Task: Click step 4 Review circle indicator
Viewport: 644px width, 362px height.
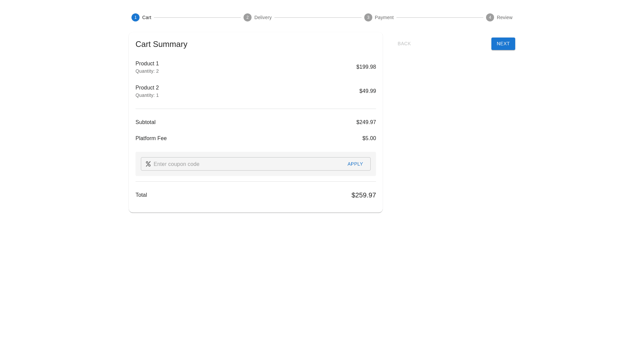Action: [490, 17]
